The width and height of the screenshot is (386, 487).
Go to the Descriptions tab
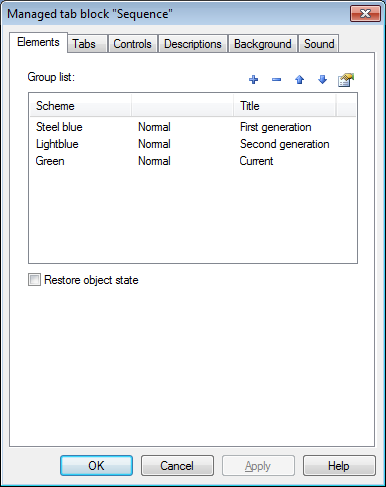(x=193, y=44)
